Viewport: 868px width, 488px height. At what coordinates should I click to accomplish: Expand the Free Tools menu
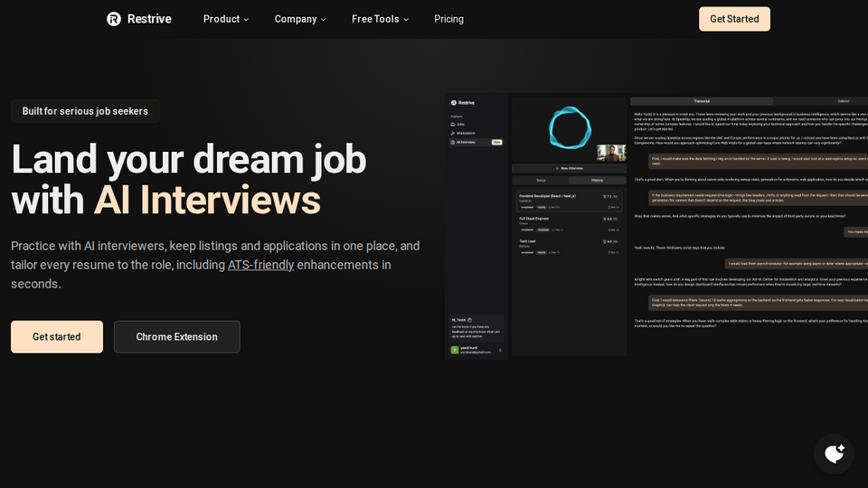380,19
